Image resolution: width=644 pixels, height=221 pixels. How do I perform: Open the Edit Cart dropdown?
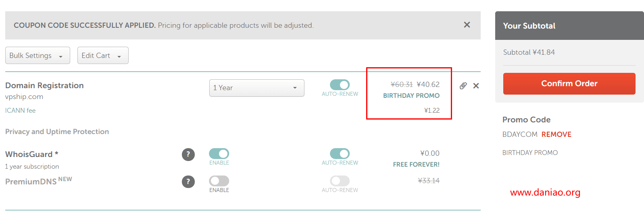[103, 56]
